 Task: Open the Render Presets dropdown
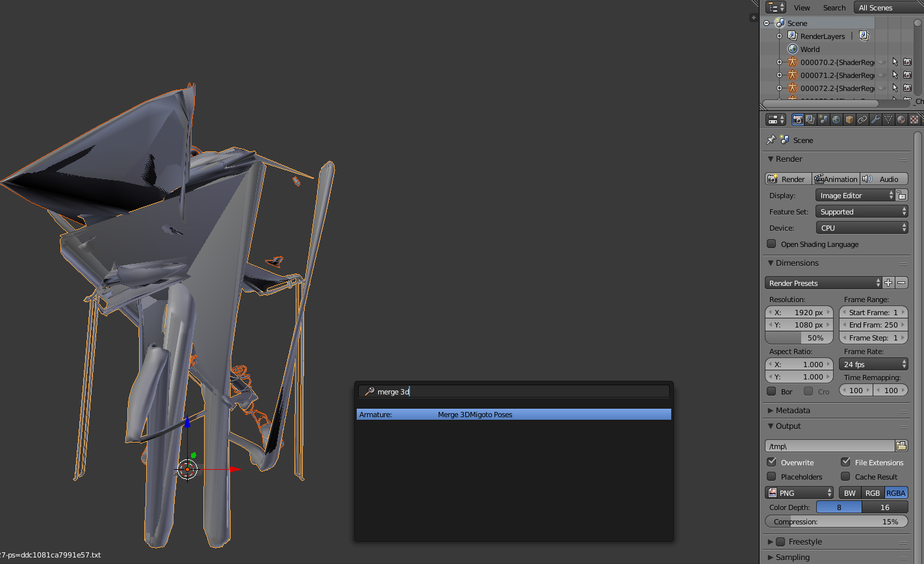click(x=823, y=283)
